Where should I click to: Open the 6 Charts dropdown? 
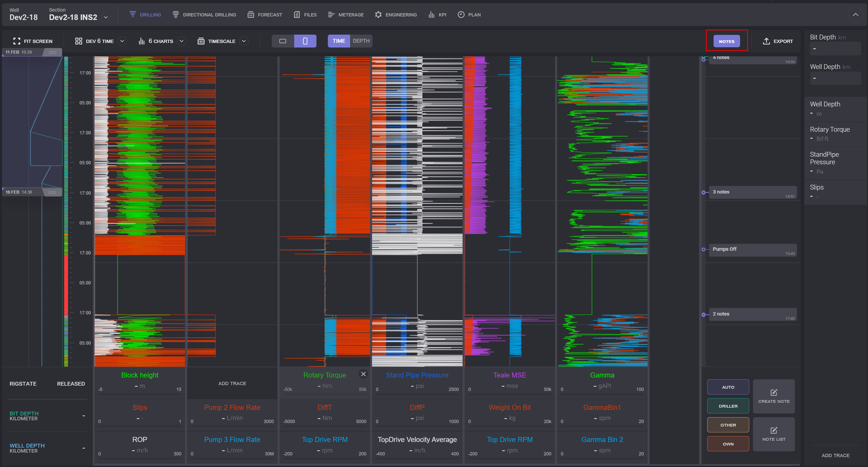pyautogui.click(x=182, y=41)
